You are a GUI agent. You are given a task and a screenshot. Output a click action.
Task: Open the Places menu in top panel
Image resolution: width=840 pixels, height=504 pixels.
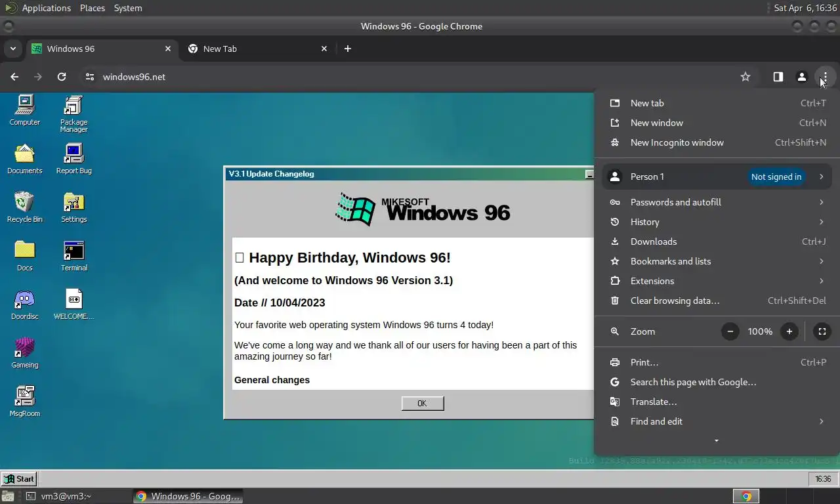93,8
